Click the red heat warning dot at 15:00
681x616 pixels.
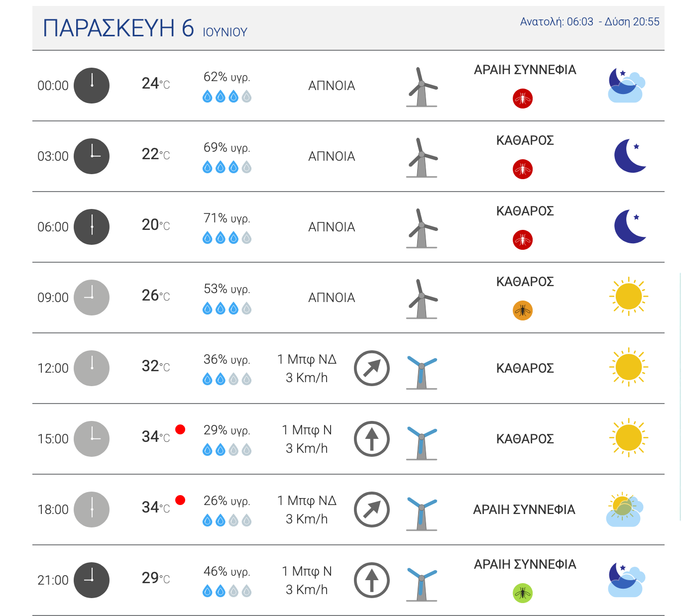(x=180, y=429)
